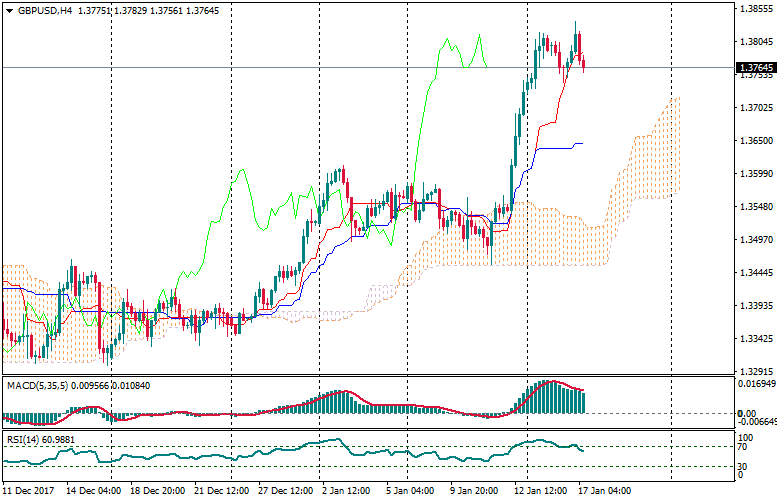Select the 2 Jan 12:00 time label
The height and width of the screenshot is (502, 777).
pos(349,492)
